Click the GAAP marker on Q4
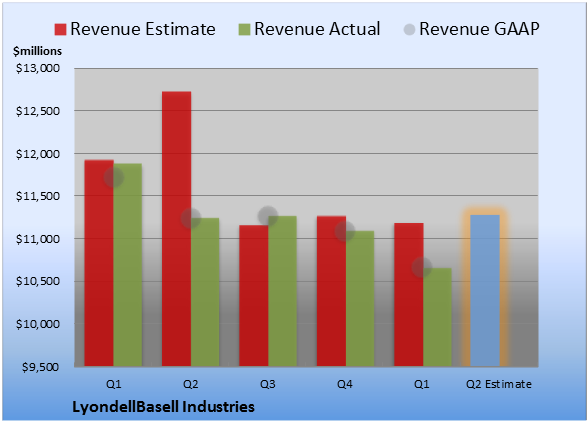 click(345, 231)
